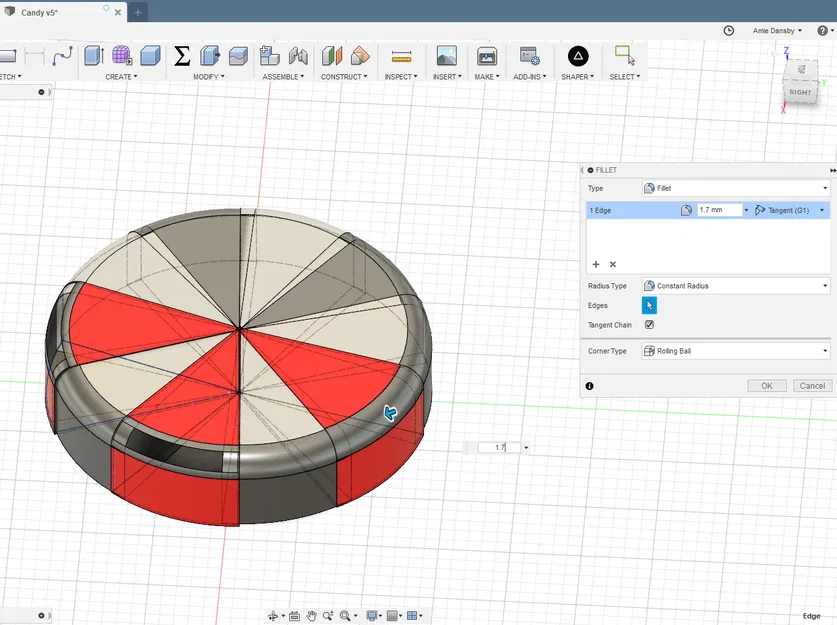
Task: Cancel the Fillet operation
Action: click(812, 385)
